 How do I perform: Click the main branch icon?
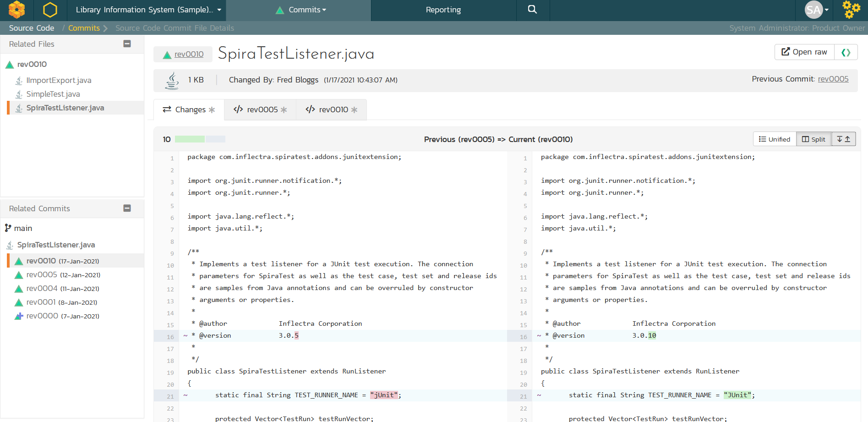click(8, 228)
